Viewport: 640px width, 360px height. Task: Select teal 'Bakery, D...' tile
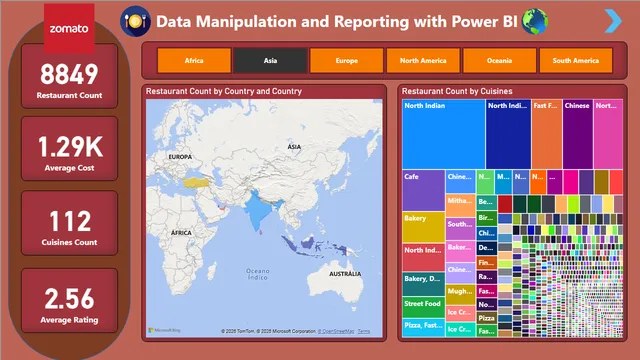coord(423,284)
